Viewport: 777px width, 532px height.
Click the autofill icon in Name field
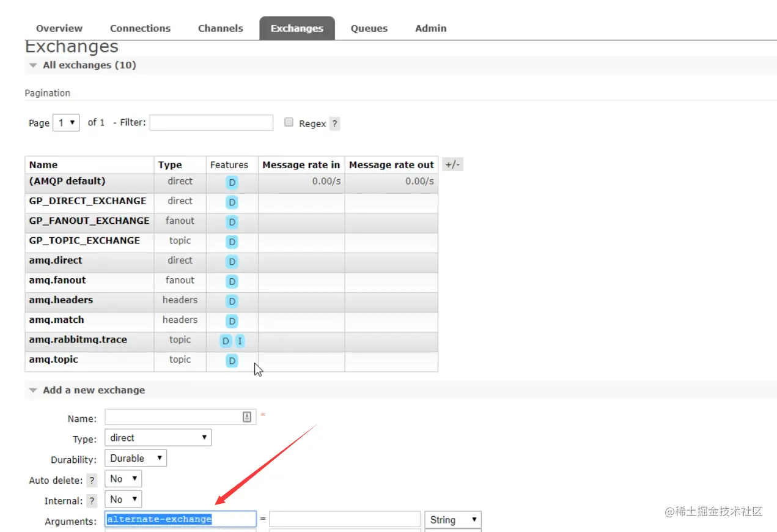pyautogui.click(x=247, y=417)
